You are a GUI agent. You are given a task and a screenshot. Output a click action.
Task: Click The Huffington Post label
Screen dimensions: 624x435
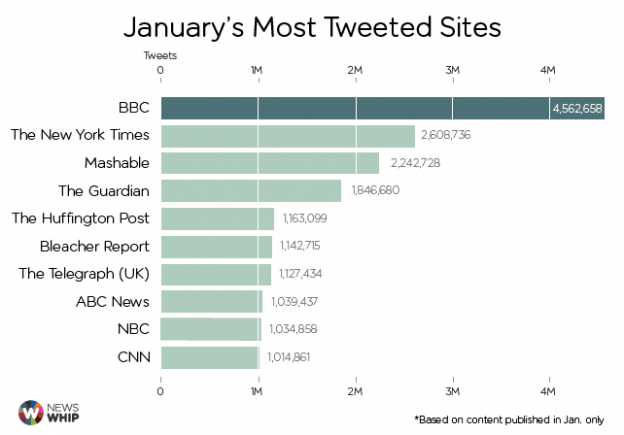tap(80, 218)
